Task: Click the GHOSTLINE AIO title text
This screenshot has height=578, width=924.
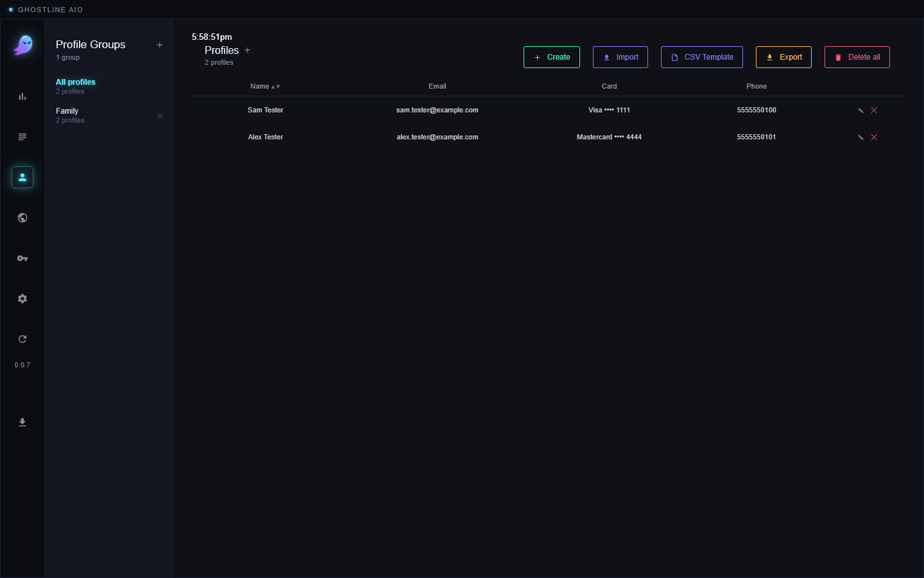Action: coord(51,10)
